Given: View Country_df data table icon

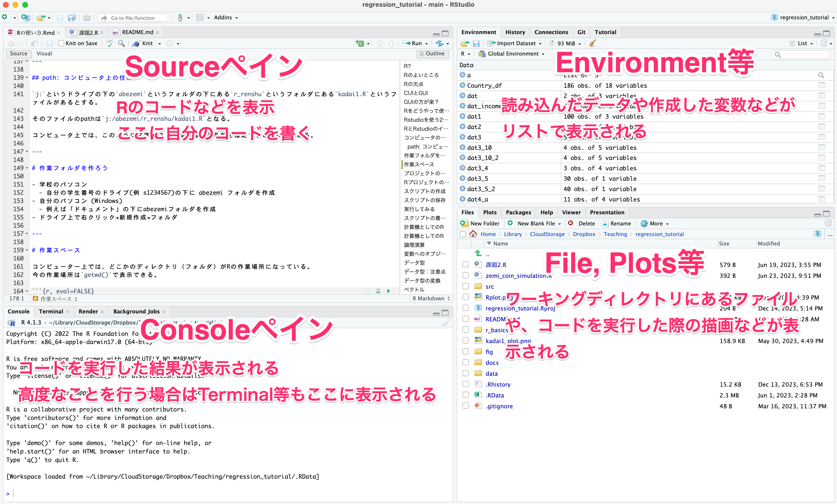Looking at the screenshot, I should (x=822, y=85).
